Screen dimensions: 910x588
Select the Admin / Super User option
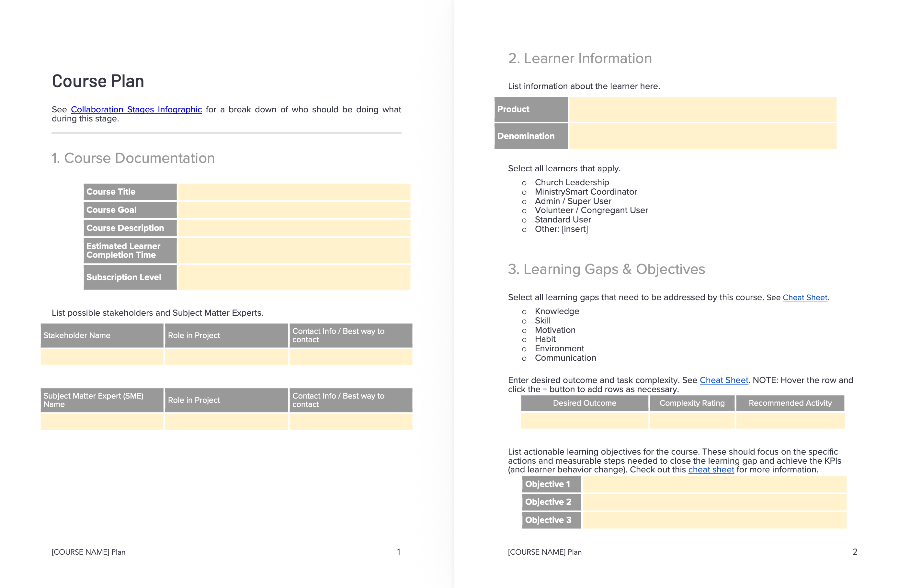coord(573,201)
